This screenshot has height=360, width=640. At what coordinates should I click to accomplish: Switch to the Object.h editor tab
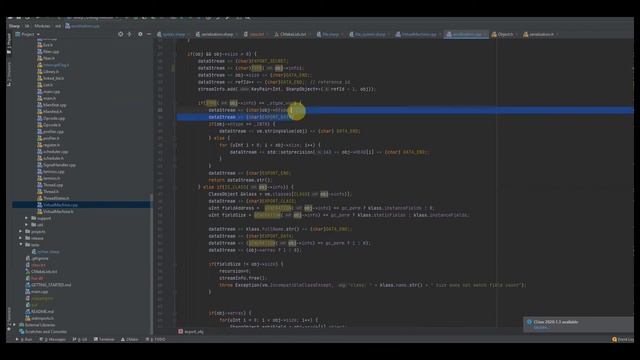pos(504,34)
